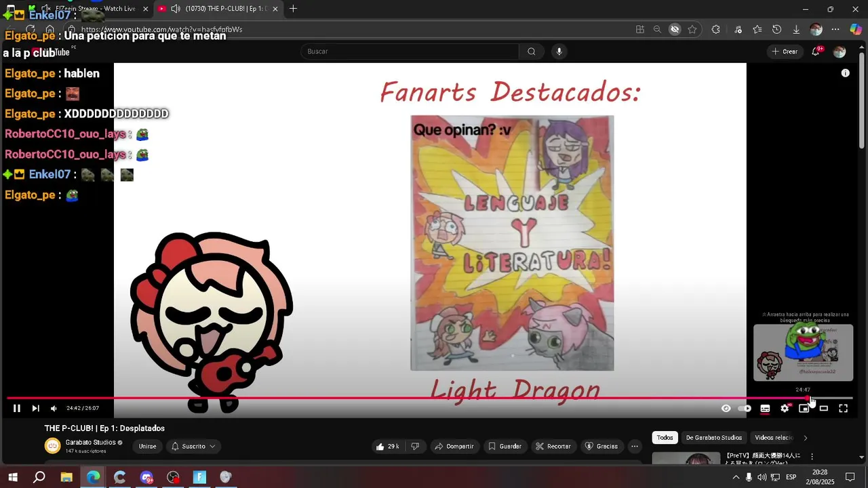Open the system volume tray icon
Viewport: 868px width, 488px height.
click(x=762, y=477)
